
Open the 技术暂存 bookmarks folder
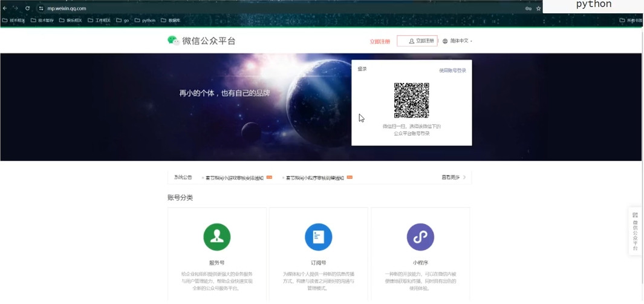pyautogui.click(x=42, y=20)
